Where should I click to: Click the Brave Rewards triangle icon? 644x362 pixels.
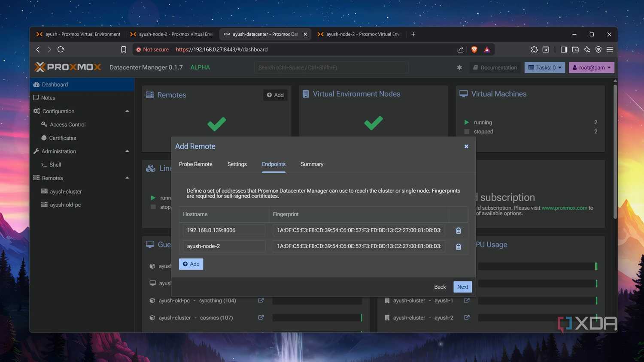(x=487, y=50)
